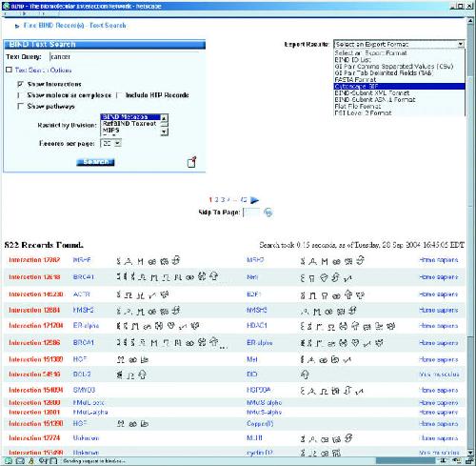This screenshot has height=466, width=476.
Task: Open the Export Results format dropdown
Action: click(x=399, y=44)
